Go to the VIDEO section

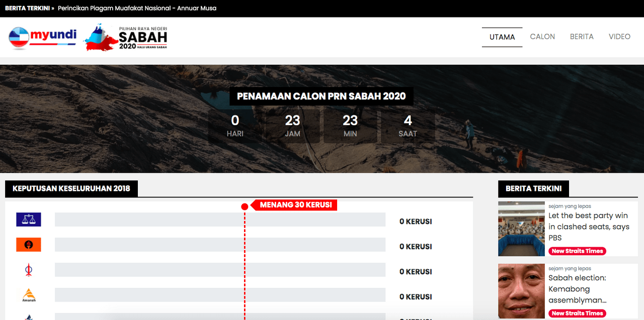click(x=619, y=36)
